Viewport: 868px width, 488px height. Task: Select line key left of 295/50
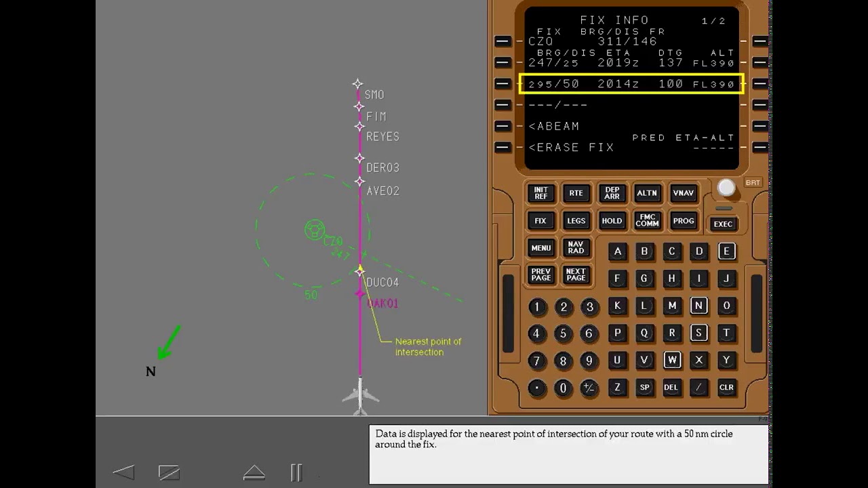(502, 83)
